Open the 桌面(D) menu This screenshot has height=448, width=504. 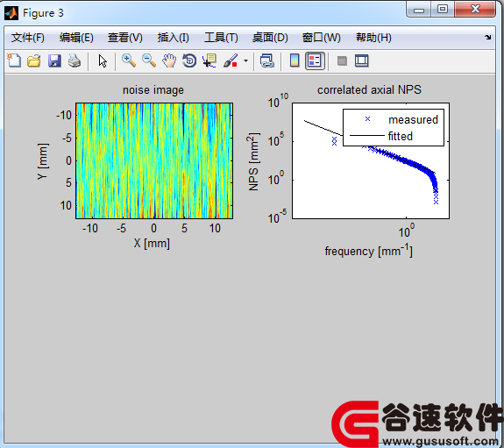270,38
